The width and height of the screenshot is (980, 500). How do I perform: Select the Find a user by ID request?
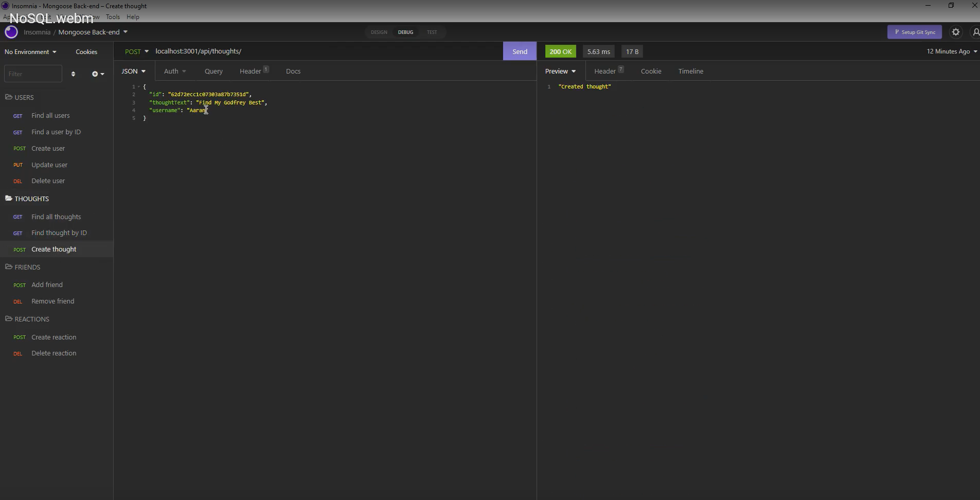click(57, 132)
